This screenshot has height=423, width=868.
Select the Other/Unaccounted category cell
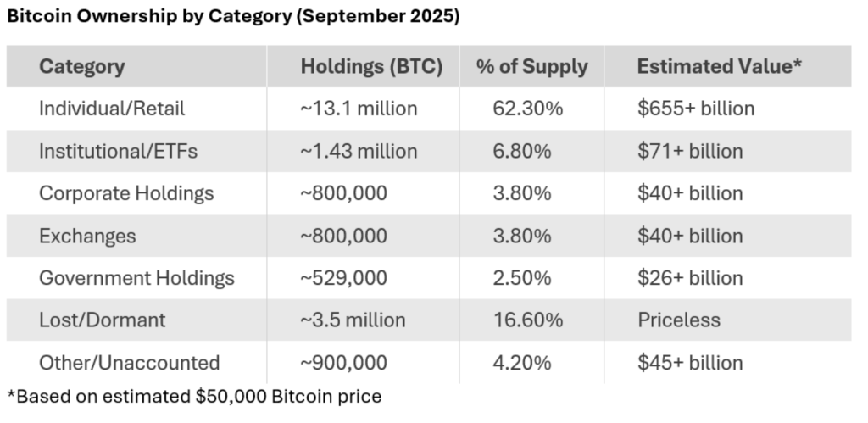129,363
